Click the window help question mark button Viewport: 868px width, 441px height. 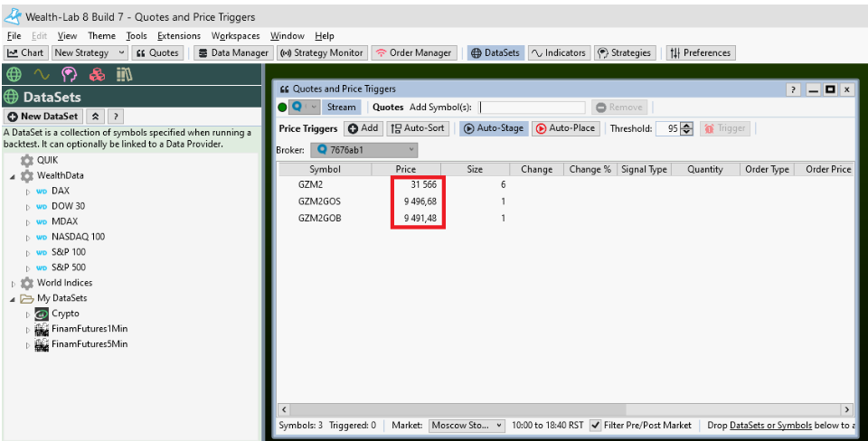coord(793,89)
